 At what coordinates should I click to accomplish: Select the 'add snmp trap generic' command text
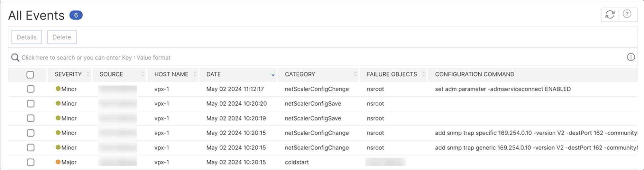point(536,148)
